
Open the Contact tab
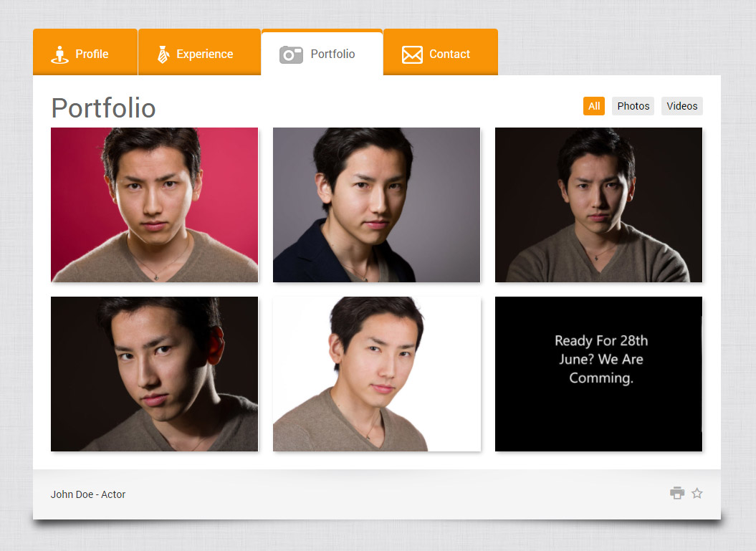pos(440,53)
